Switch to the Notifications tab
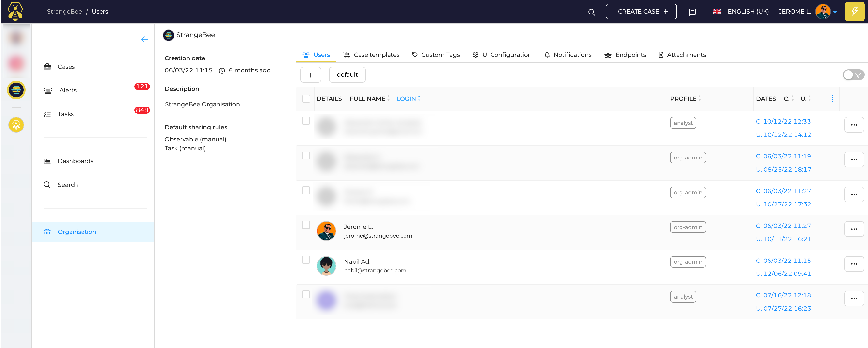868x348 pixels. [568, 55]
